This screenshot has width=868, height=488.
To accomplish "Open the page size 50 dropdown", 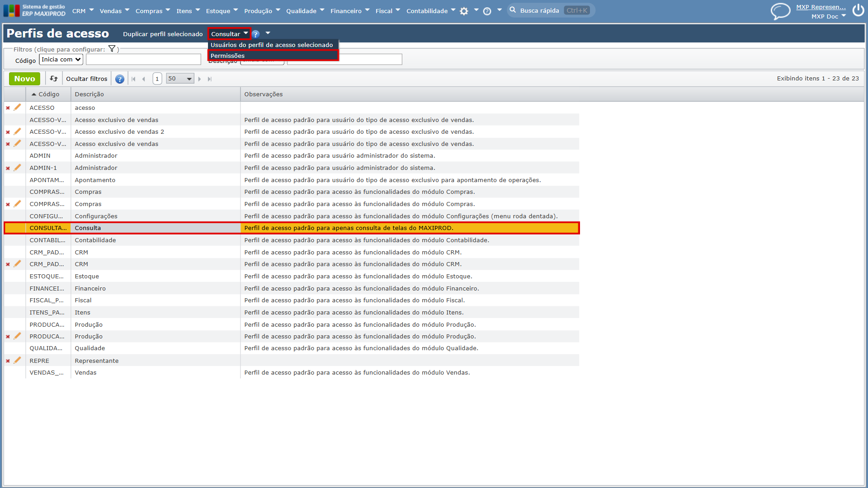I will 180,79.
